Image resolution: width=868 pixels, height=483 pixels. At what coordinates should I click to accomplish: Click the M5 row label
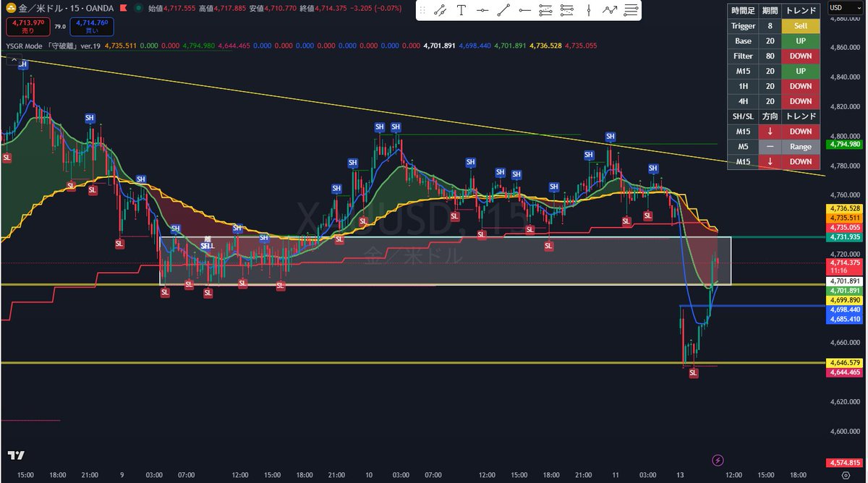743,147
